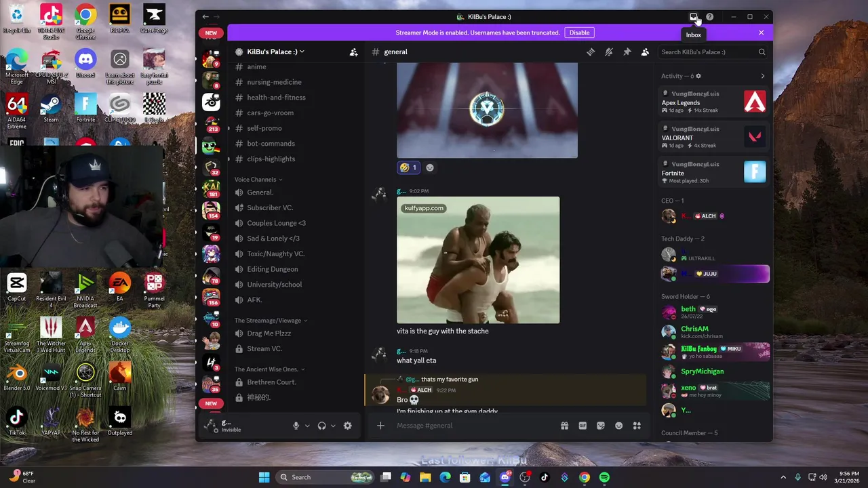Collapse The Ancient Wise Ones category
Viewport: 868px width, 488px height.
tap(270, 369)
